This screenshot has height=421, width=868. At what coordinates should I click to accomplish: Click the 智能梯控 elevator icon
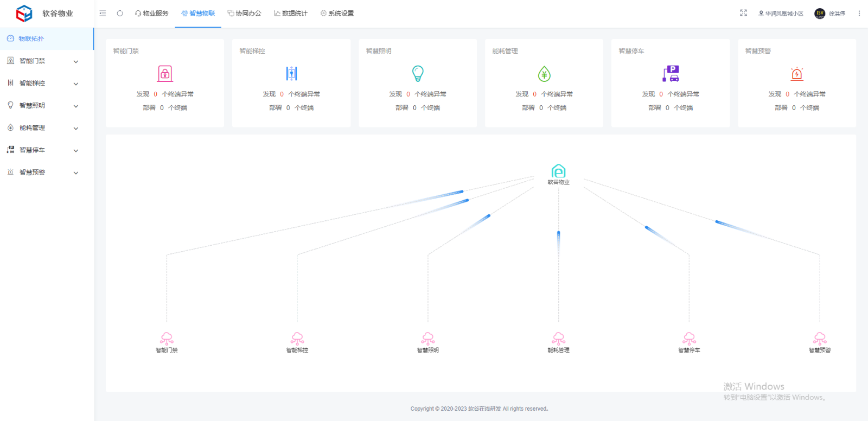[291, 73]
